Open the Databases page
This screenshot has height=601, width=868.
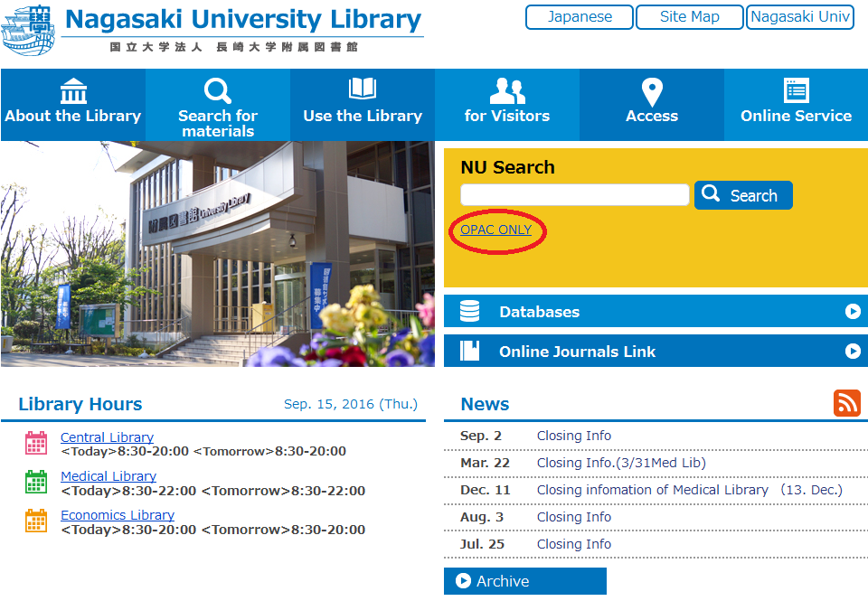tap(656, 311)
